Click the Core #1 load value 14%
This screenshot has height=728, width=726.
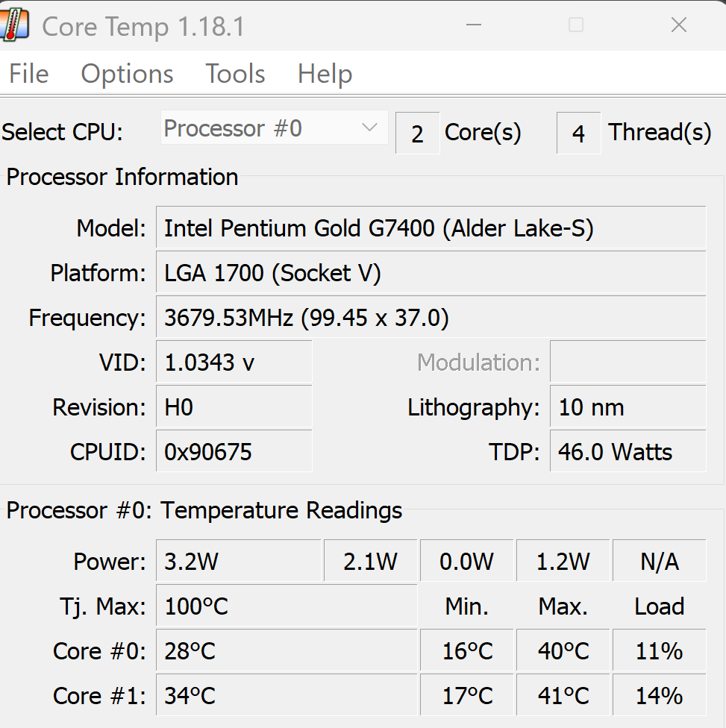[x=659, y=695]
